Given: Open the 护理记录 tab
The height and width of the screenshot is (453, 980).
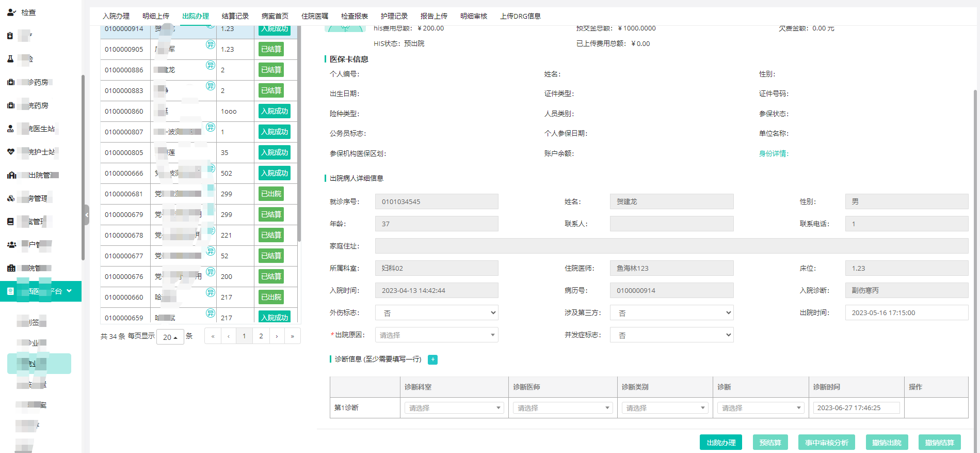Looking at the screenshot, I should point(394,16).
